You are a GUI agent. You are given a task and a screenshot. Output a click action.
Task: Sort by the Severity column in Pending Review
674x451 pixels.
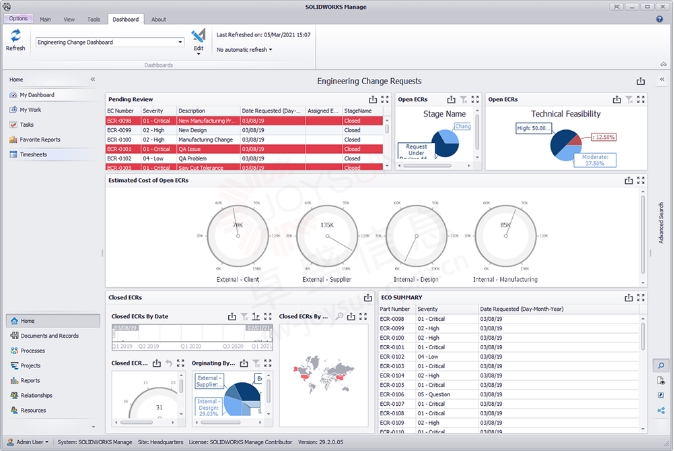click(159, 111)
